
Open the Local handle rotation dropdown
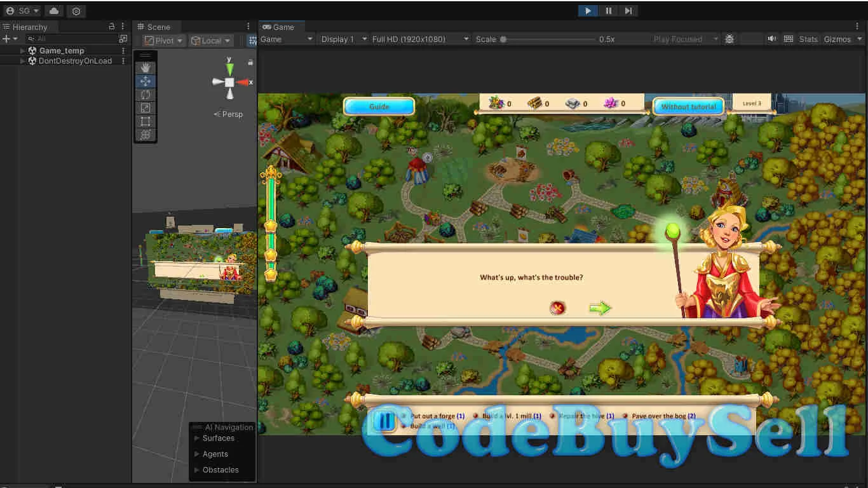[211, 41]
